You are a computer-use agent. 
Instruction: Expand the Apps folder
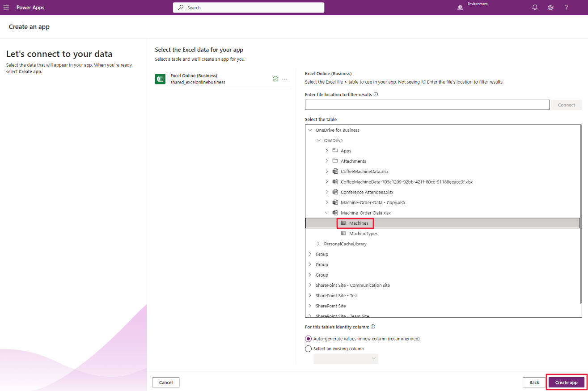[x=327, y=151]
